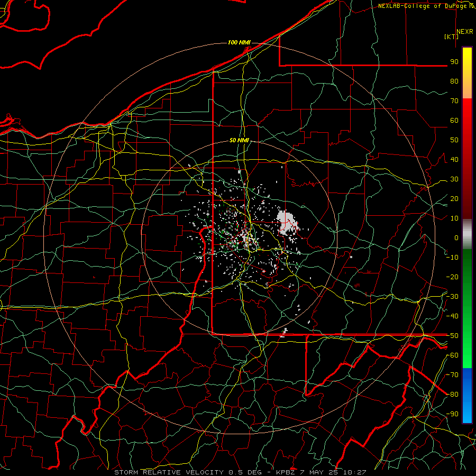Click the 100 NMI range ring label

coord(239,42)
